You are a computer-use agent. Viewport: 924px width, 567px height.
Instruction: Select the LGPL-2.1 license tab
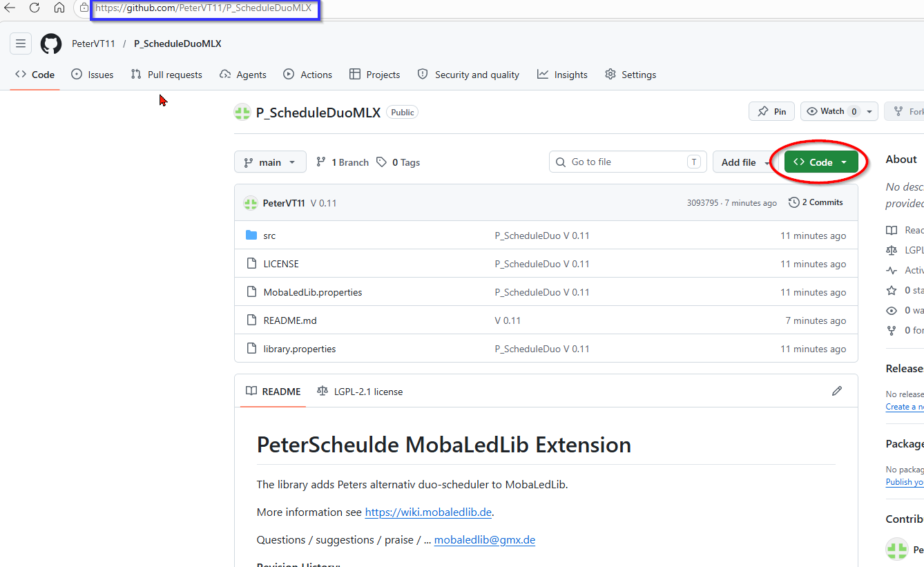[x=360, y=392]
